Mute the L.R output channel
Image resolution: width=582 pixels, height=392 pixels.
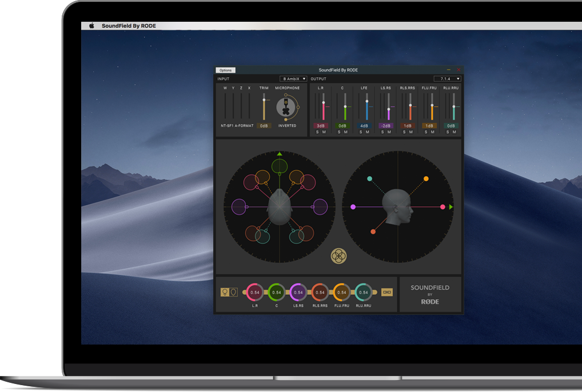point(324,132)
